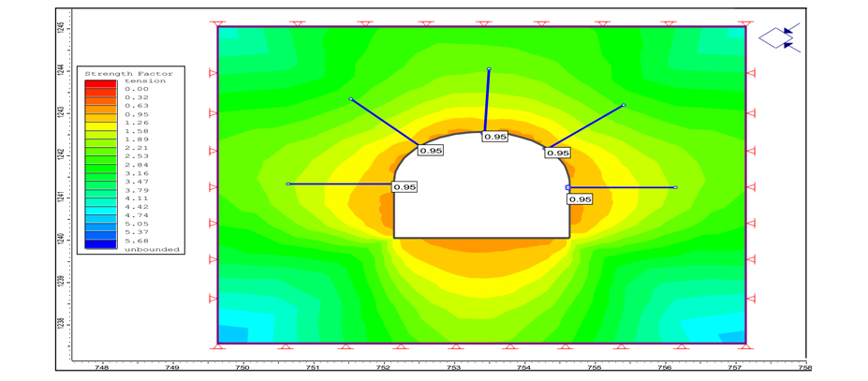Select the bottom-left corner boundary restraint pin

tap(218, 346)
